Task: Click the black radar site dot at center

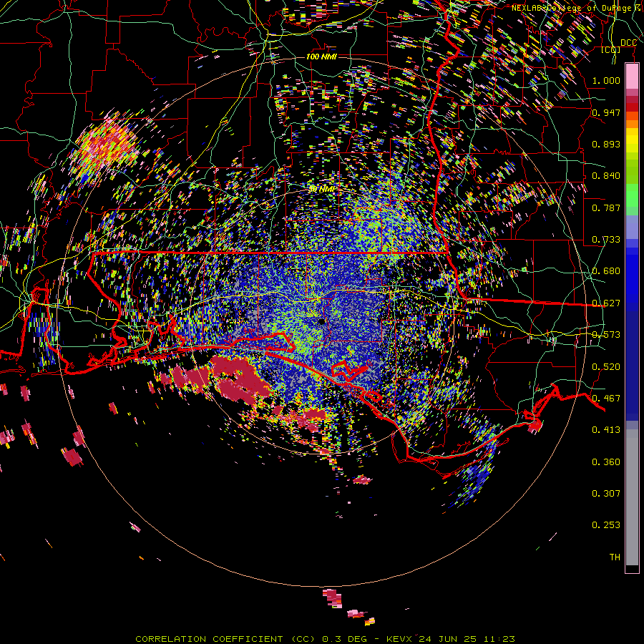Action: point(322,321)
